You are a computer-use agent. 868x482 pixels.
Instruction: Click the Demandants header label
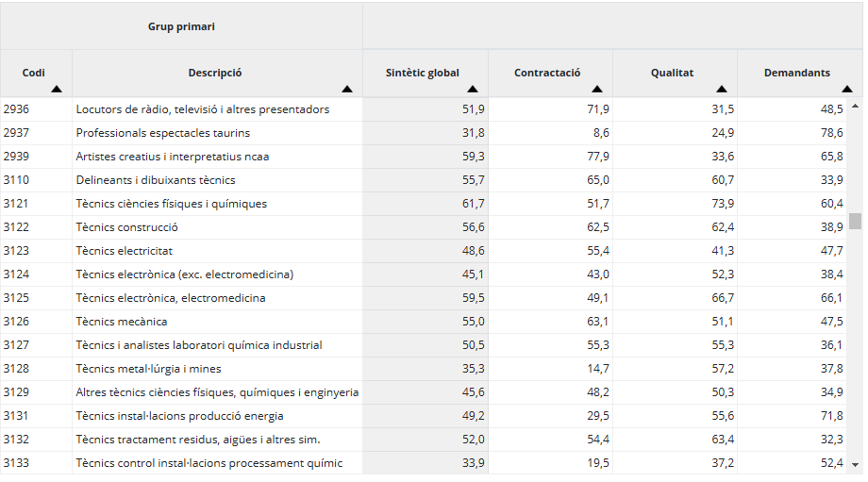click(796, 73)
